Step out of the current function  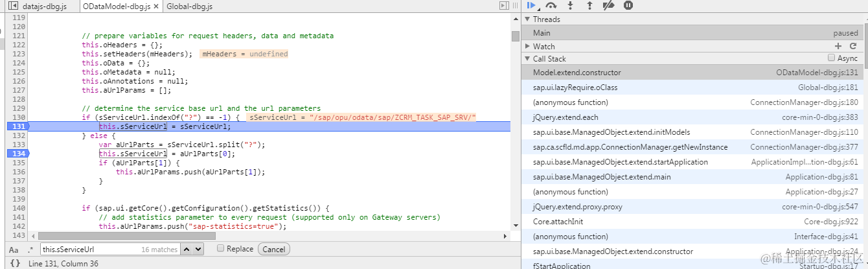click(x=589, y=5)
